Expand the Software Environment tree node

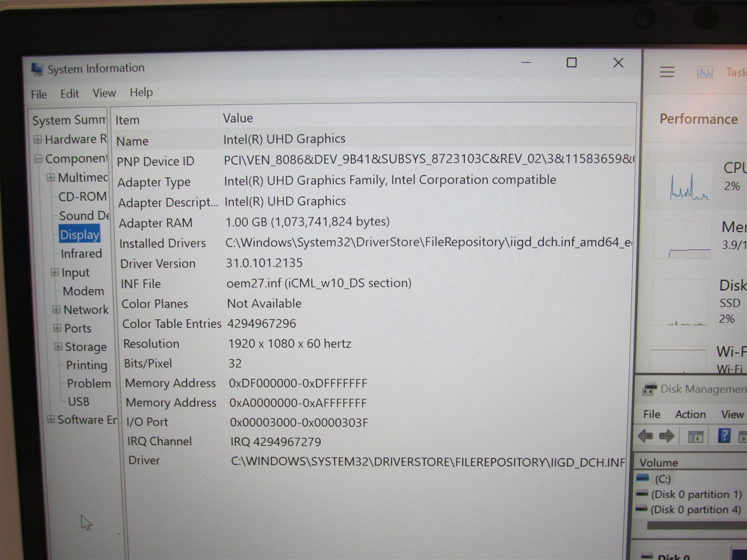pyautogui.click(x=51, y=419)
